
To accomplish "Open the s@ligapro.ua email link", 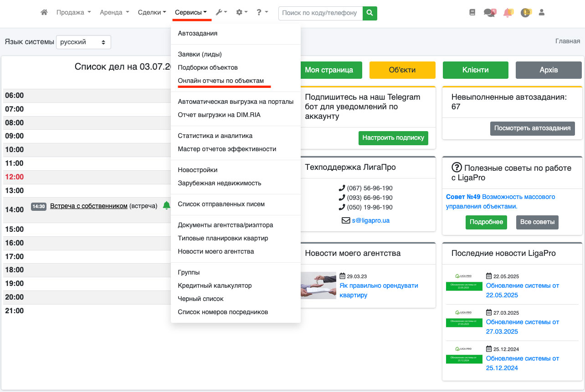I will click(x=370, y=220).
